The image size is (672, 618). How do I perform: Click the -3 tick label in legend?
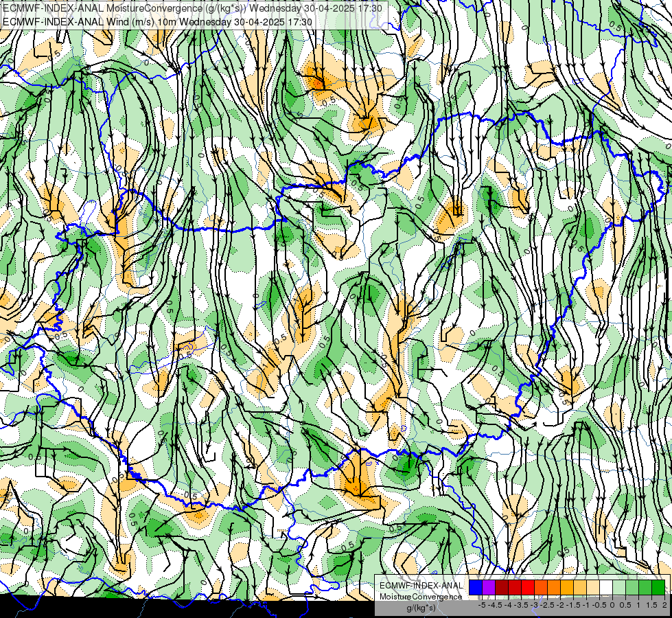click(535, 605)
